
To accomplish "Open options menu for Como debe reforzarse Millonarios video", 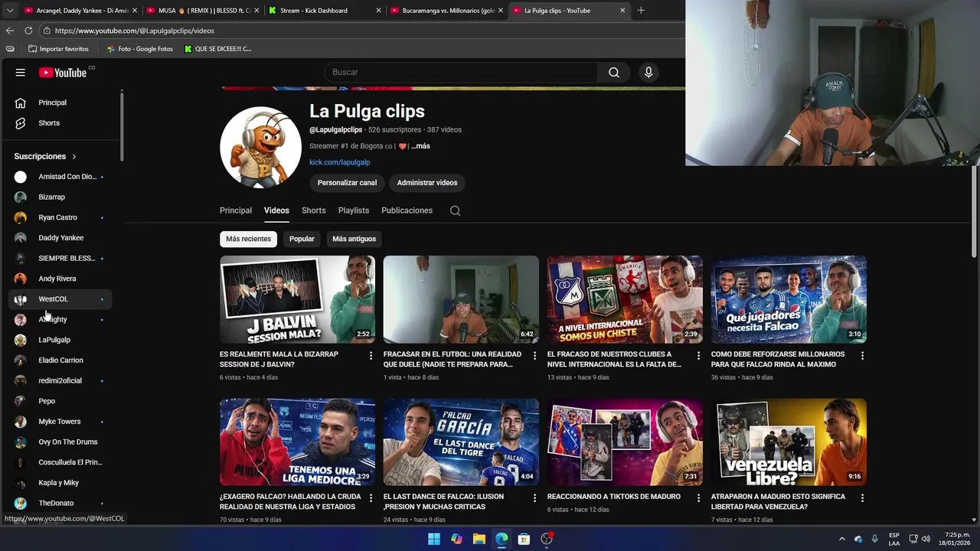I will pyautogui.click(x=862, y=356).
